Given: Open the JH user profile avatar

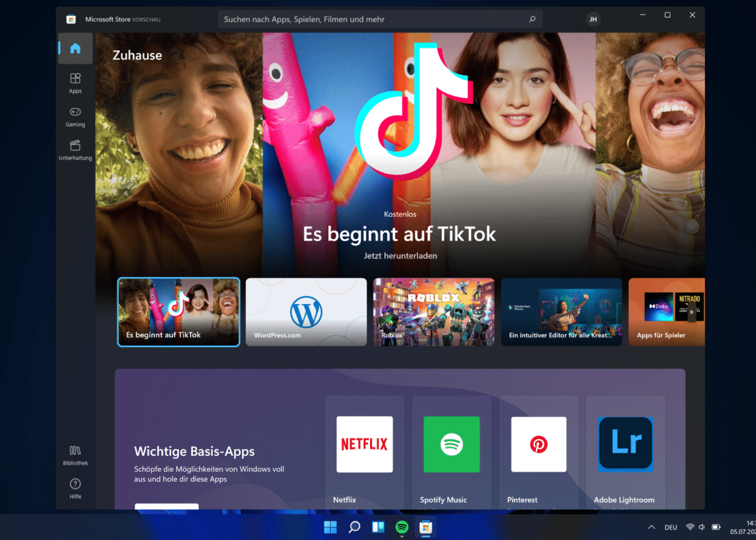Looking at the screenshot, I should click(x=593, y=19).
